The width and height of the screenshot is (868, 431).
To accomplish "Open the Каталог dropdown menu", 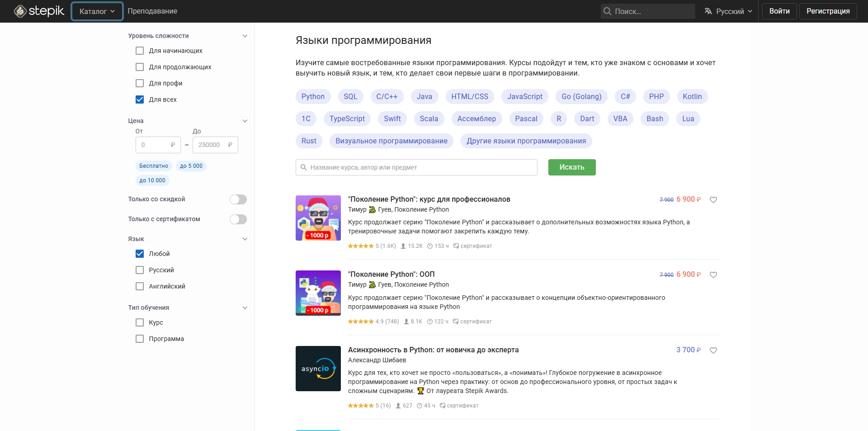I will pos(97,11).
